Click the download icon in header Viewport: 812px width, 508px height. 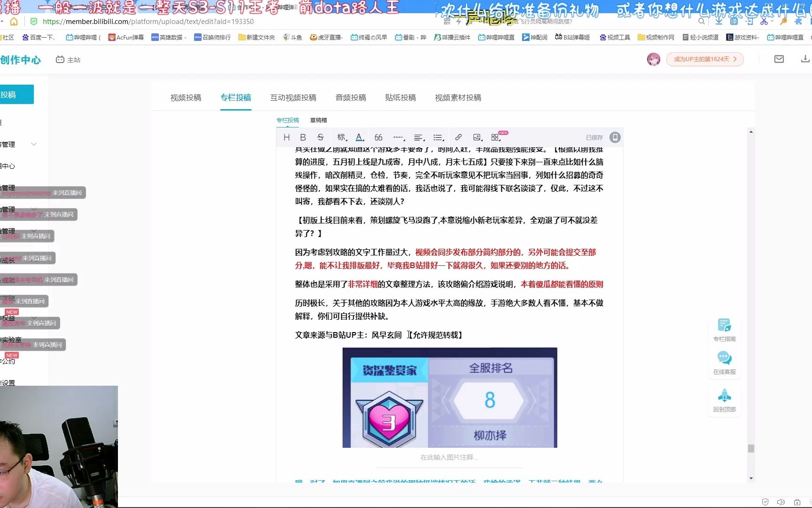point(805,59)
